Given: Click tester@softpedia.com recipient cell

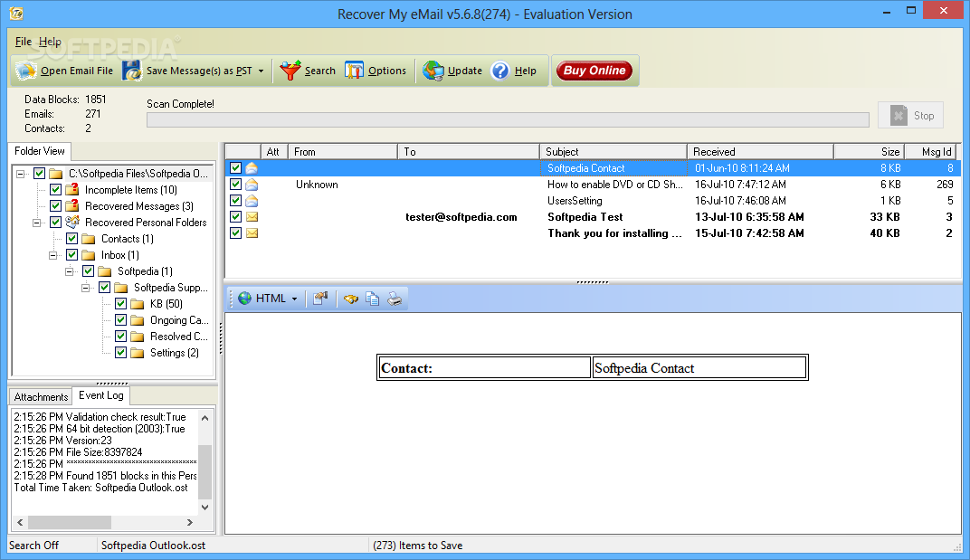Looking at the screenshot, I should [461, 217].
